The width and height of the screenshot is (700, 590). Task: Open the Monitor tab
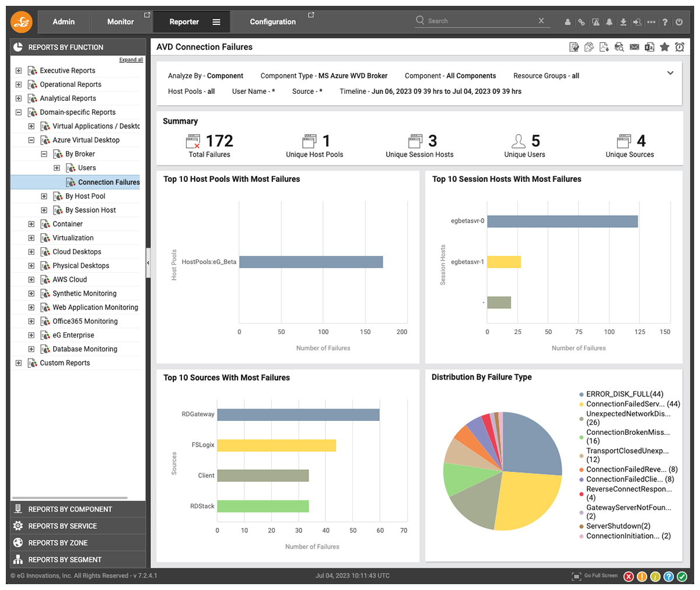121,22
